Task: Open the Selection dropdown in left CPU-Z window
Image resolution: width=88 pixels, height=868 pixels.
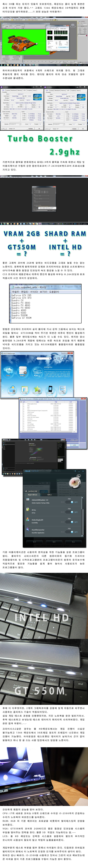Action: 15,124
